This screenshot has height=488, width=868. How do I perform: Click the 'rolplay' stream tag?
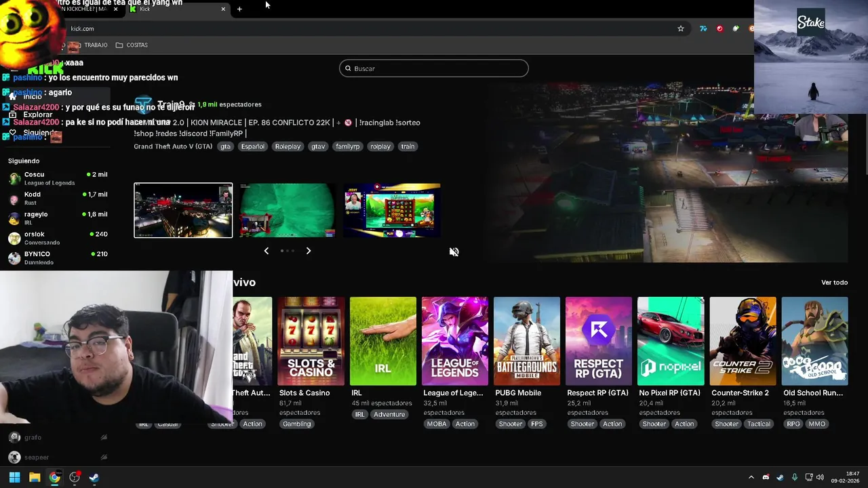380,146
